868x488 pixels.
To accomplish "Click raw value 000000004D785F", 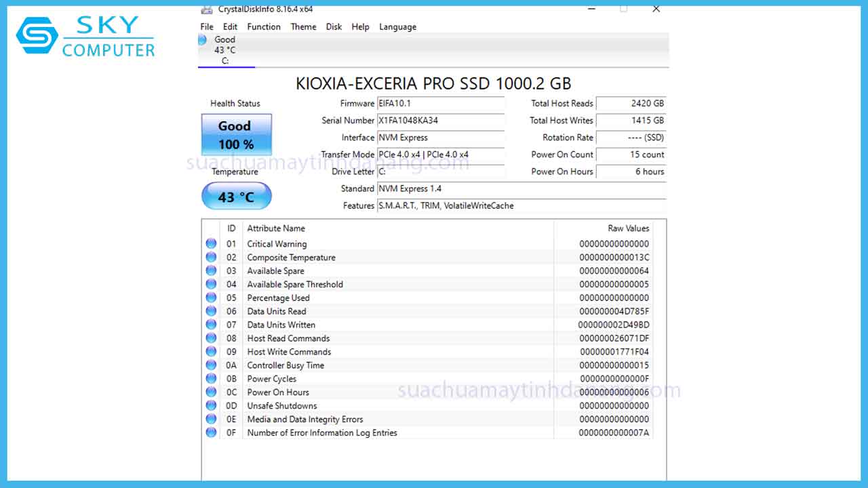I will click(x=614, y=312).
